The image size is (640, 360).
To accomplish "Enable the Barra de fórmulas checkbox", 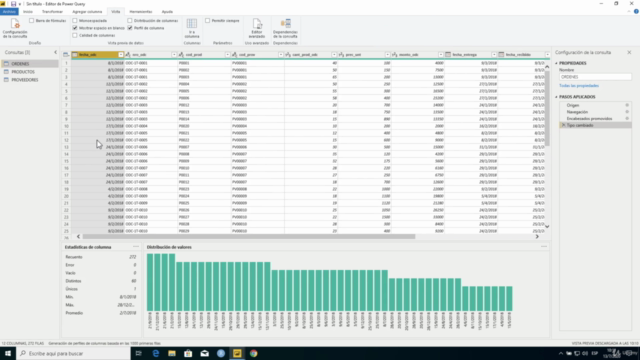I will (31, 20).
